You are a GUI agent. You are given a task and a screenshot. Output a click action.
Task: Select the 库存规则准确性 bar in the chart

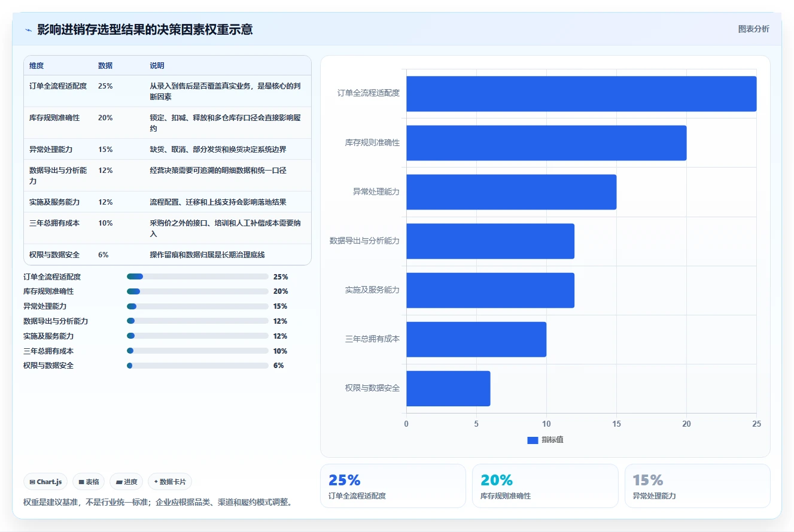tap(546, 143)
